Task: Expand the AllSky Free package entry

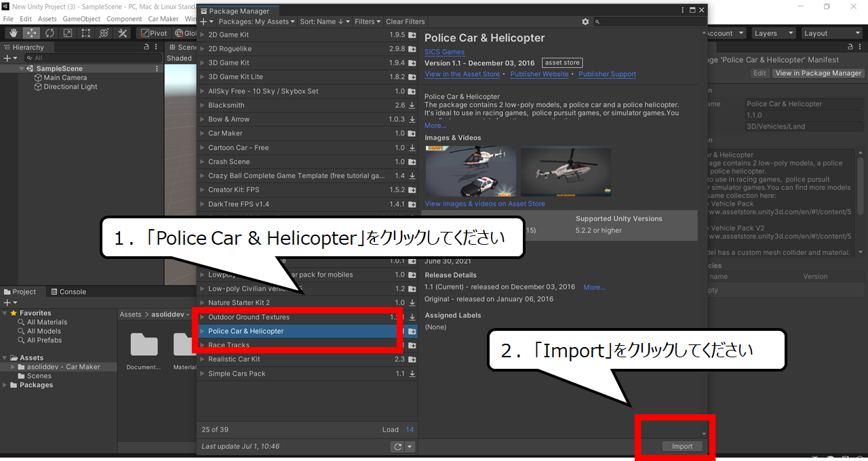Action: (x=202, y=91)
